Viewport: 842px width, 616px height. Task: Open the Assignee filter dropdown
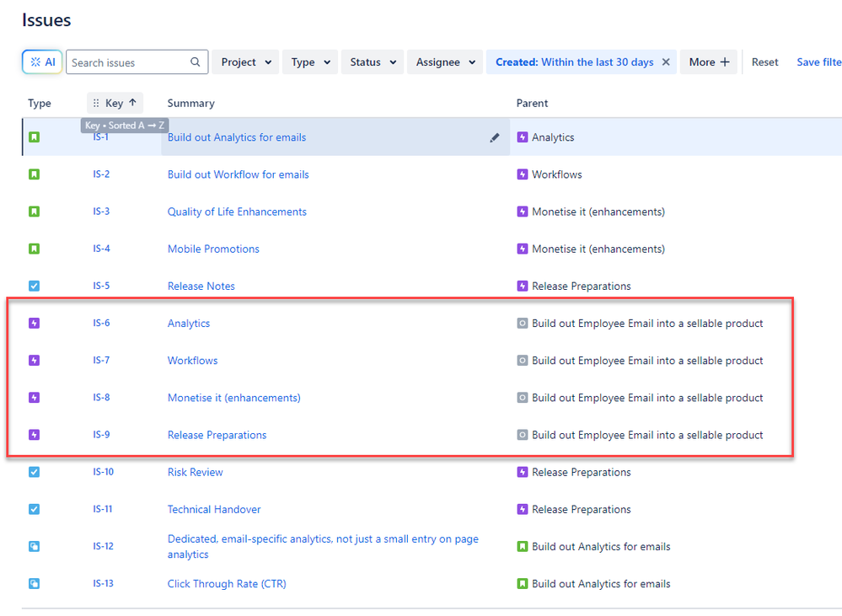pos(445,62)
